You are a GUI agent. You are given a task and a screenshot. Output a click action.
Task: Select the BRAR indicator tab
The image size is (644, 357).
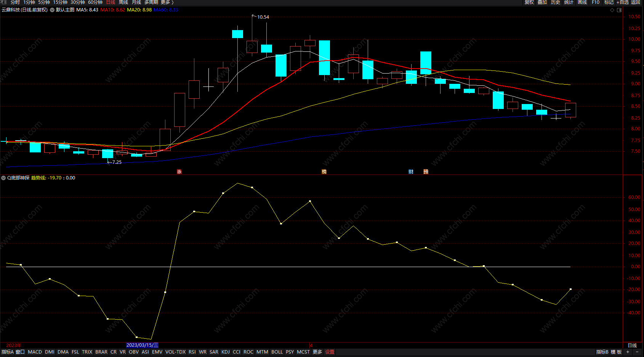pos(101,352)
